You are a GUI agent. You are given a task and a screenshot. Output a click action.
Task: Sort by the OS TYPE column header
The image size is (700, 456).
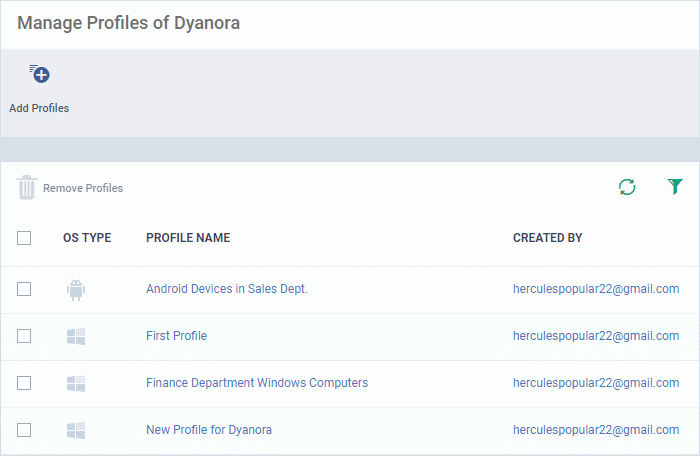[x=87, y=238]
